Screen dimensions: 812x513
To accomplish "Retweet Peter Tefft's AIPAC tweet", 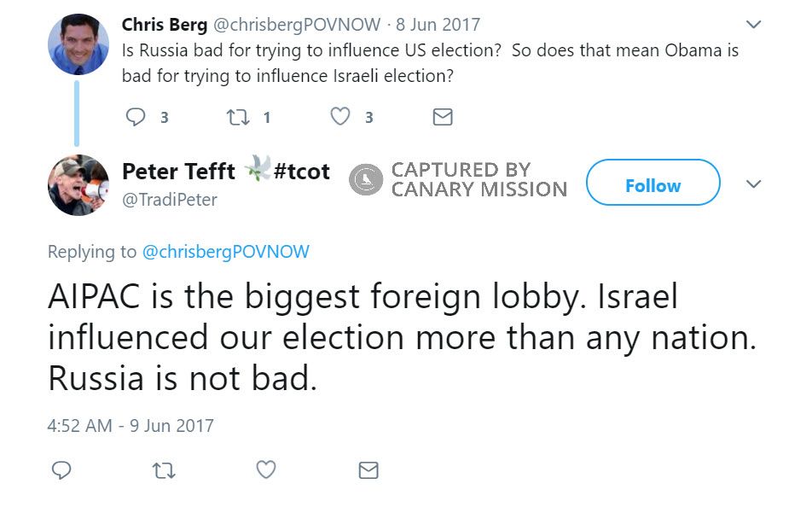I will click(163, 470).
